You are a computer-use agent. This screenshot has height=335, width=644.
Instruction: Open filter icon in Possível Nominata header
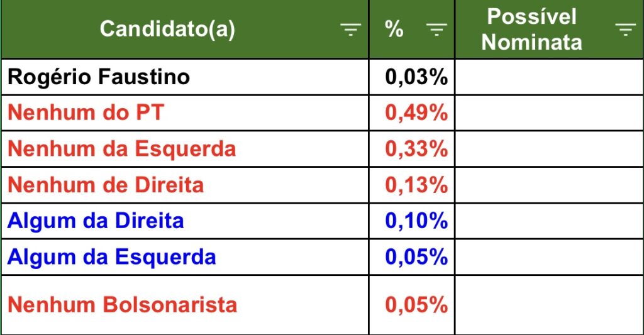click(x=626, y=30)
